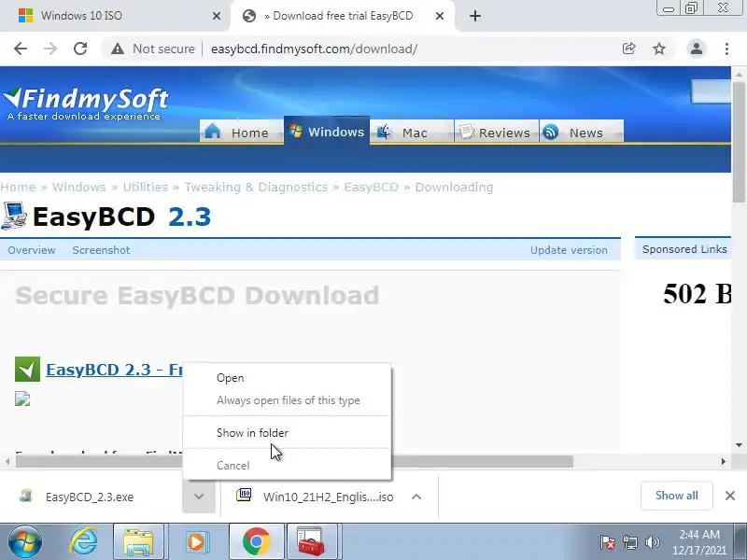747x560 pixels.
Task: Reload the current page
Action: 80,49
